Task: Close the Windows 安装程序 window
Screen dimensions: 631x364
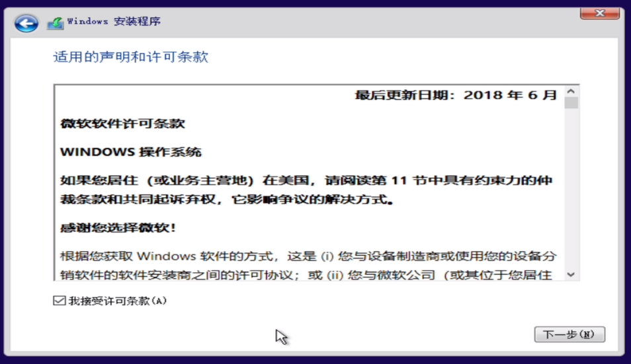Action: click(600, 13)
